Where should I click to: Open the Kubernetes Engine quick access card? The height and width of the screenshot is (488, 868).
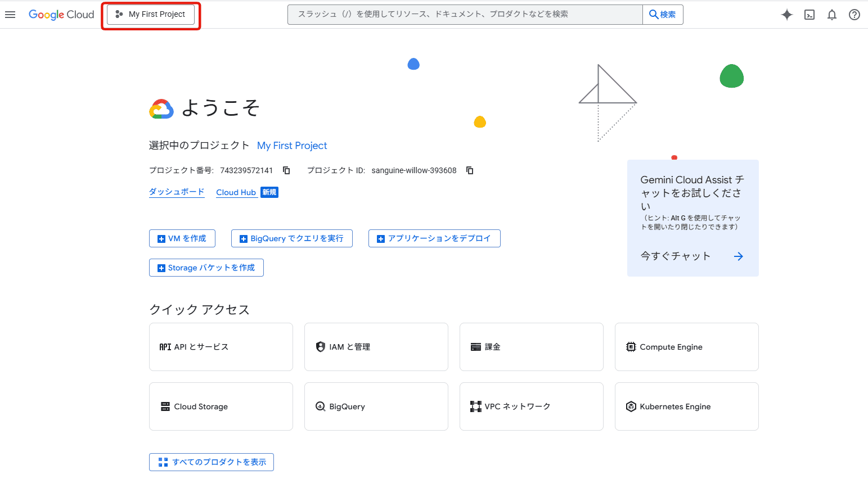pos(686,406)
